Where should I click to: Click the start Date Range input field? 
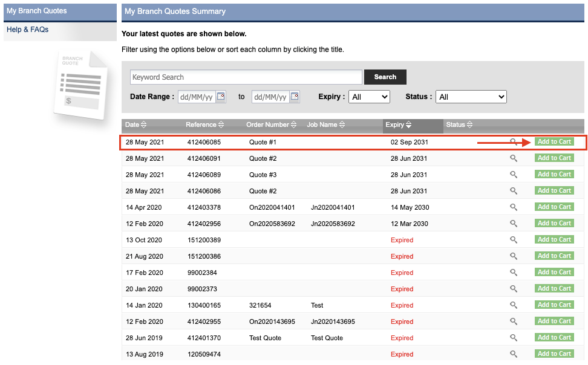pyautogui.click(x=196, y=97)
